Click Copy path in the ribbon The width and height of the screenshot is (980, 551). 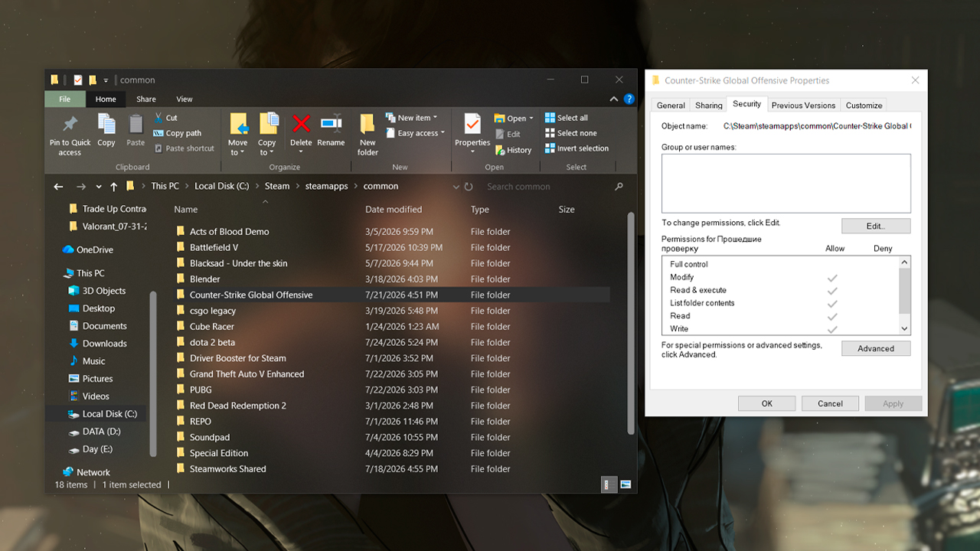(178, 133)
